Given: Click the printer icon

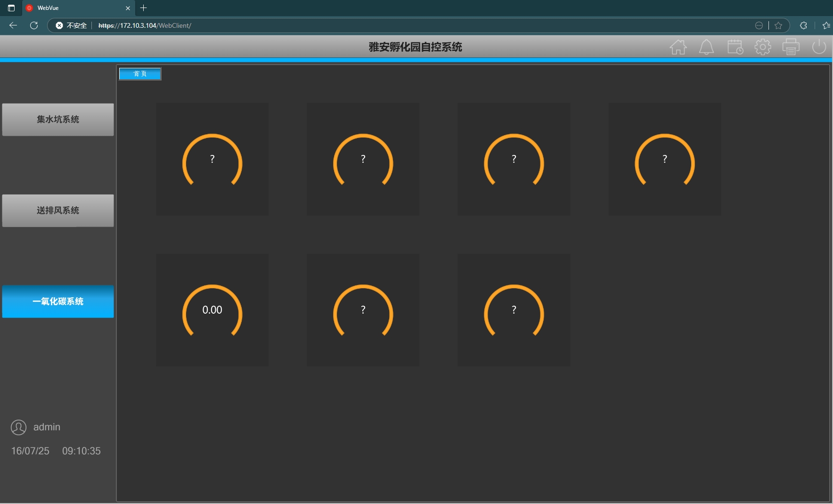Looking at the screenshot, I should pyautogui.click(x=791, y=47).
